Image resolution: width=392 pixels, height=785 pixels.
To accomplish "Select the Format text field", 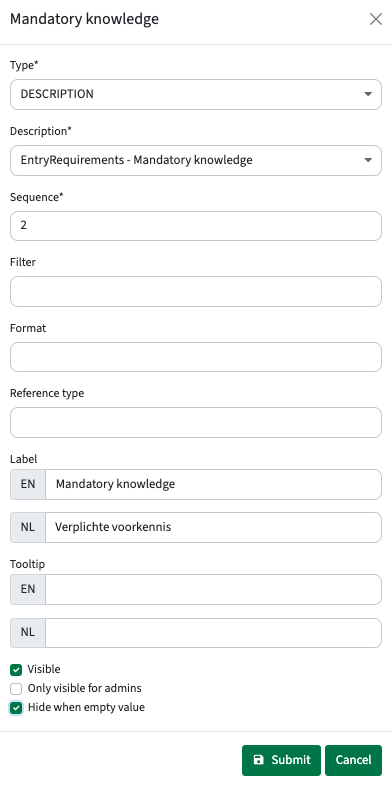I will point(196,357).
